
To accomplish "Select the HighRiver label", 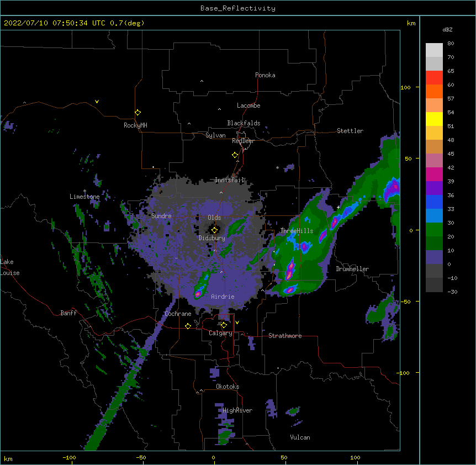I will tap(237, 410).
